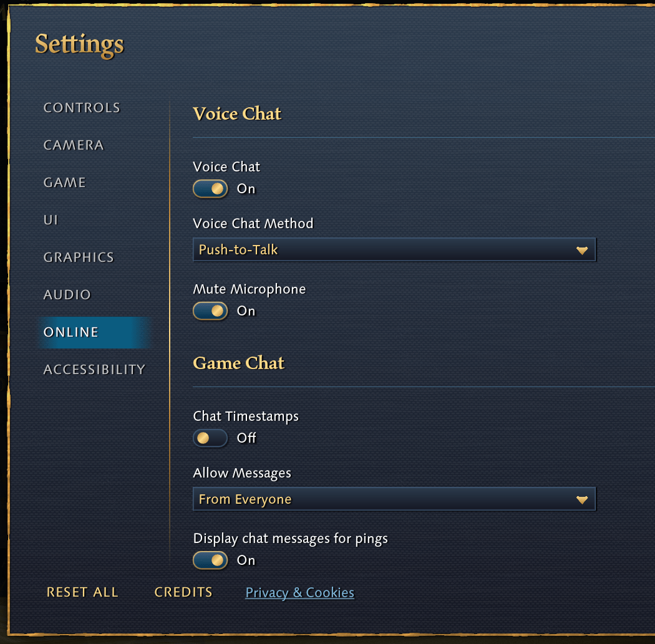Click the Settings page title
Viewport: 655px width, 644px height.
[x=79, y=44]
